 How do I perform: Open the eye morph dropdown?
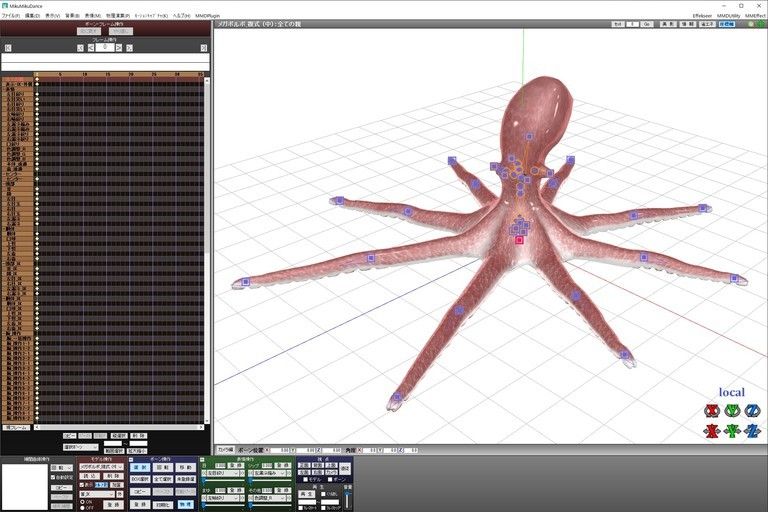pos(222,473)
